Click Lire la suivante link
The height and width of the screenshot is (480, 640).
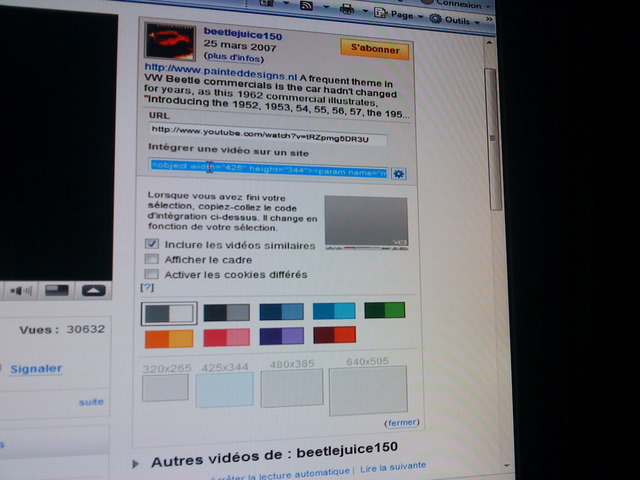tap(393, 467)
